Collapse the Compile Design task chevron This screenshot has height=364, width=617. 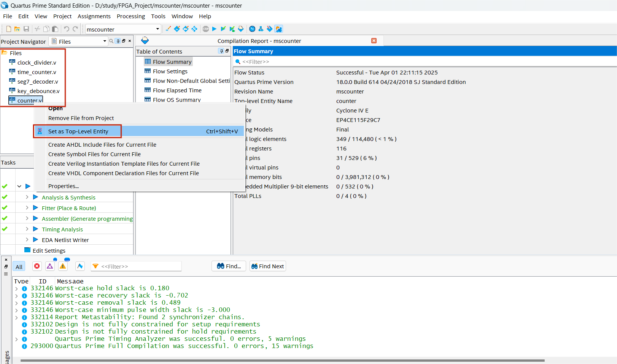point(19,186)
